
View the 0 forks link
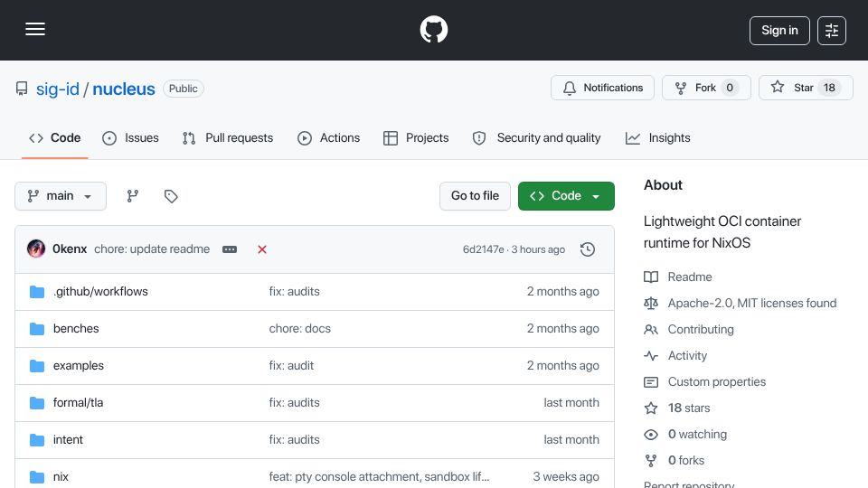coord(675,460)
